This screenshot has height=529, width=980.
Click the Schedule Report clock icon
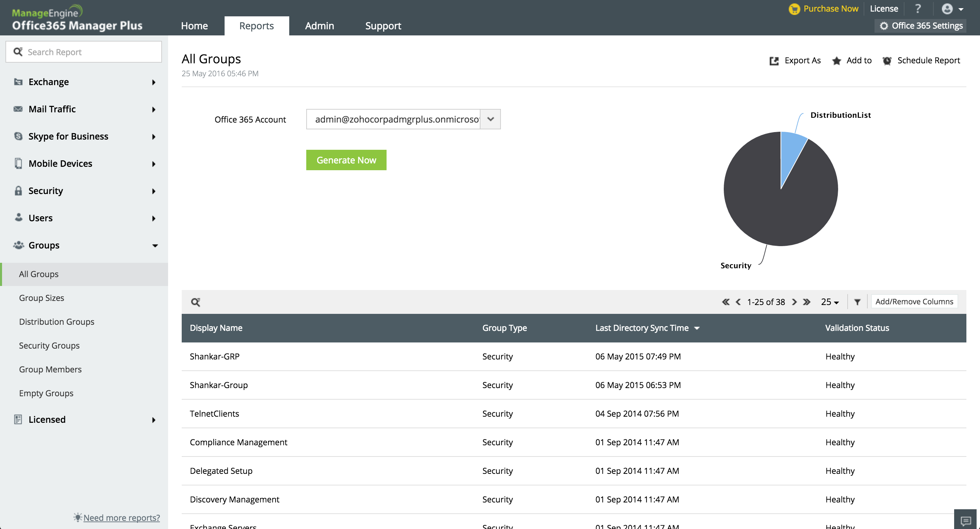(x=887, y=61)
